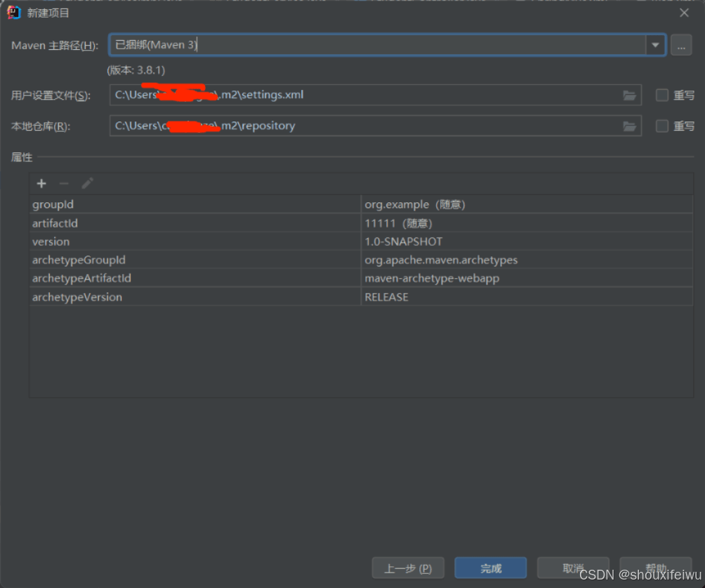Go back with 上一步 (P) button
The height and width of the screenshot is (588, 705).
point(408,568)
